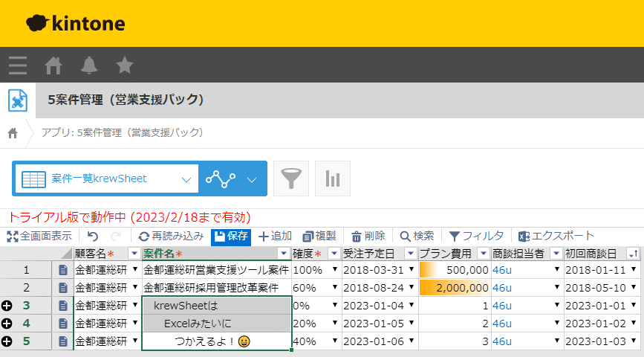Click the plus circle icon on row 3
644x357 pixels.
click(7, 306)
